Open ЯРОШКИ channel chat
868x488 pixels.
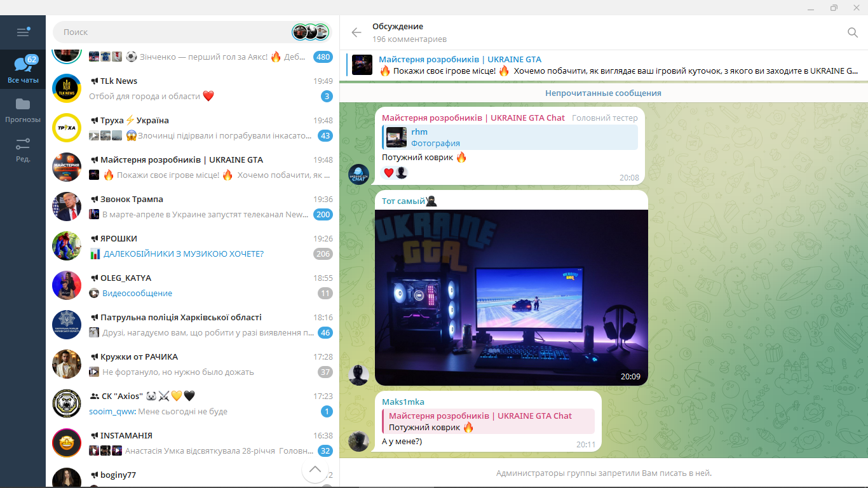pyautogui.click(x=193, y=246)
